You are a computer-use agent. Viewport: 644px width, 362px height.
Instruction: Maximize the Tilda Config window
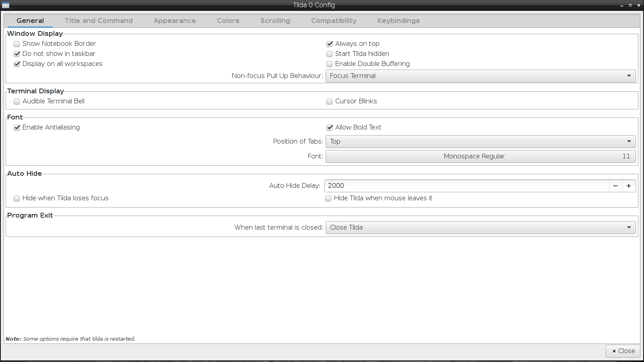point(630,5)
